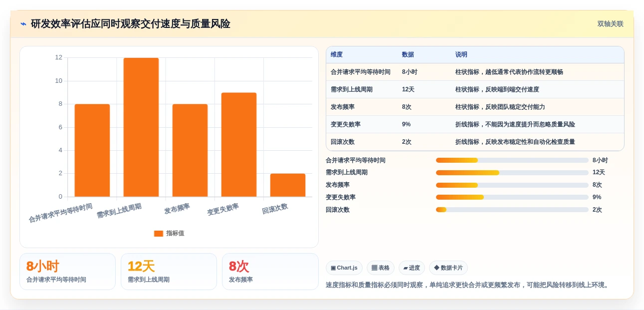Click the orange legend swatch for 指标值

tap(159, 233)
